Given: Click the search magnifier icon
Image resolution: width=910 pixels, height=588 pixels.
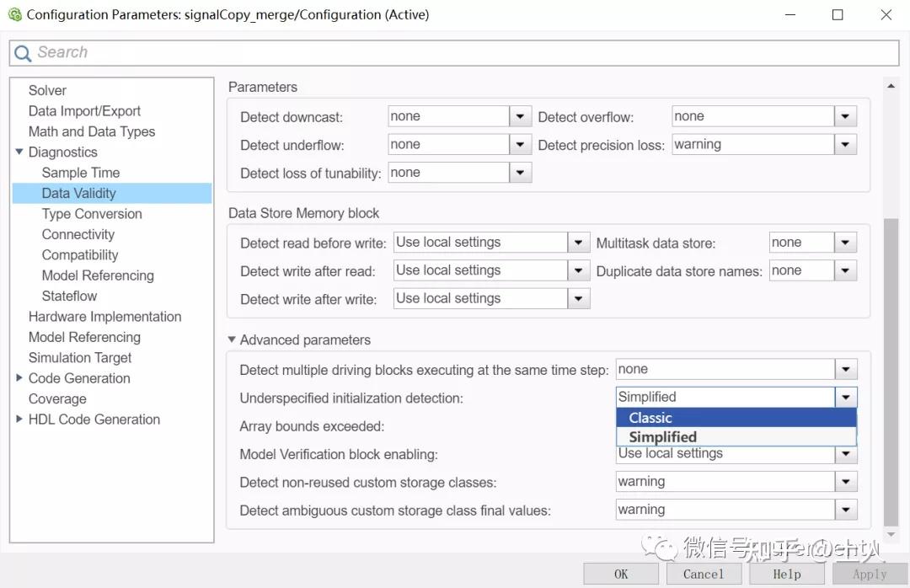Looking at the screenshot, I should click(x=23, y=53).
